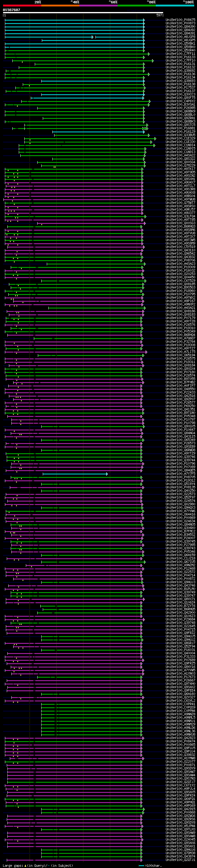
Task: Select the UniRef100_C4P6Y2 label
Action: [180, 101]
